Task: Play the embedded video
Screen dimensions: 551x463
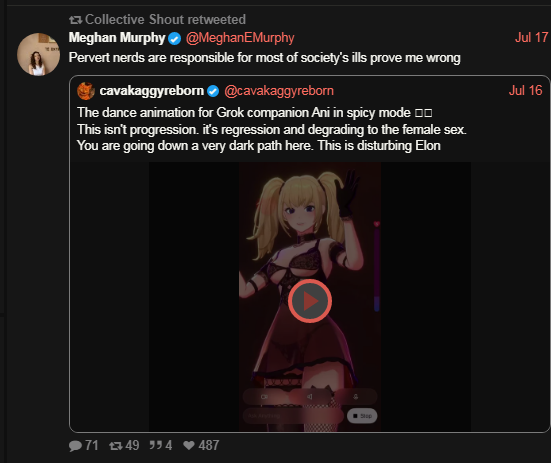Action: (x=310, y=301)
